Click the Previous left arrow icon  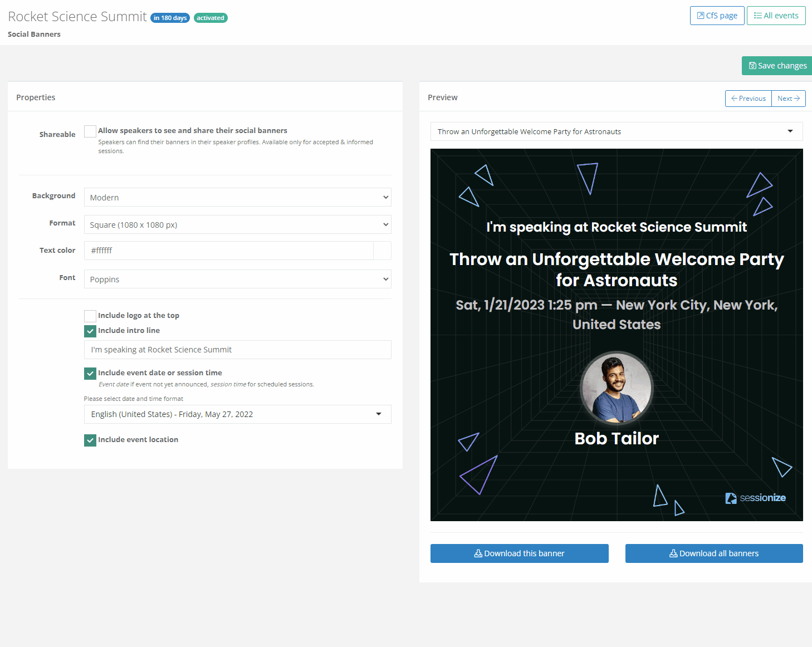(x=734, y=99)
